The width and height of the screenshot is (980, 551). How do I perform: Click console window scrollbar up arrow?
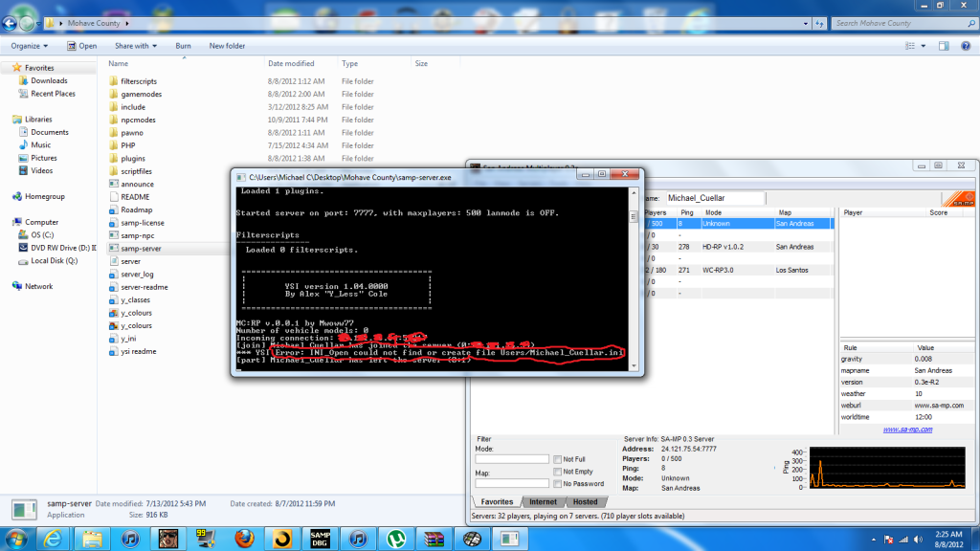point(634,192)
